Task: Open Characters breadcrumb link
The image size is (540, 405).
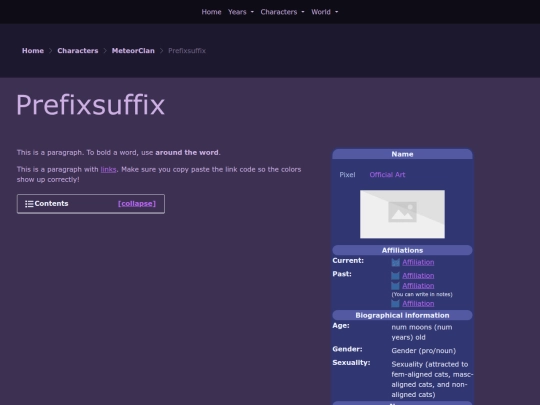Action: pos(77,51)
